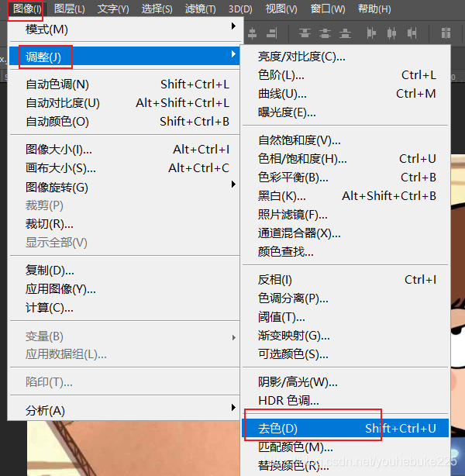Viewport: 465px width, 476px height.
Task: Open the 色彩平衡(B)... adjustment
Action: [x=346, y=178]
